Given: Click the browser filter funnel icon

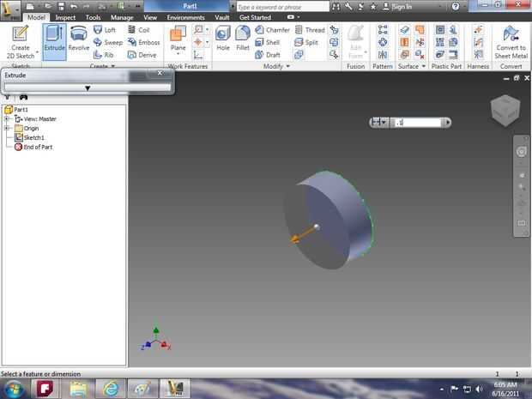Looking at the screenshot, I should pos(7,98).
